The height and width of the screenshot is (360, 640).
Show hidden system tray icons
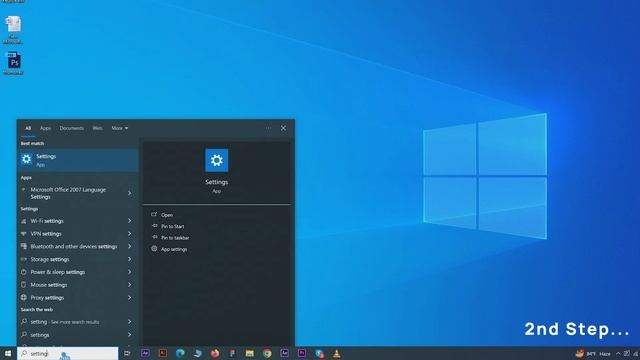click(618, 353)
